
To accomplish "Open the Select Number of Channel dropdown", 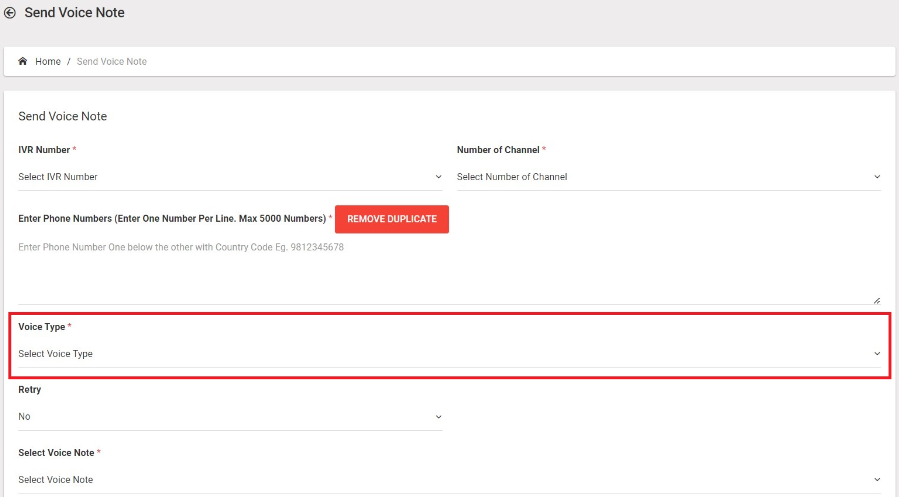I will pyautogui.click(x=669, y=177).
